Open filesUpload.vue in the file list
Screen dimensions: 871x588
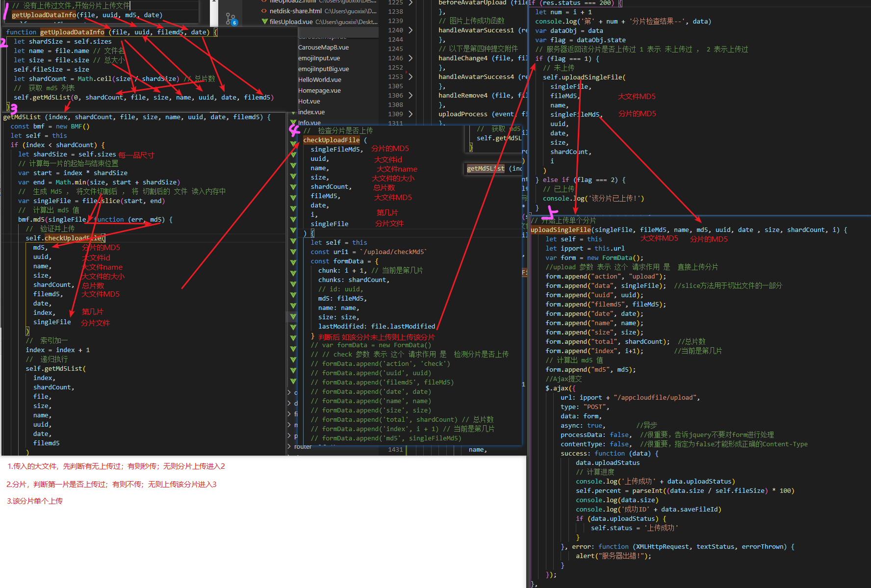(291, 22)
